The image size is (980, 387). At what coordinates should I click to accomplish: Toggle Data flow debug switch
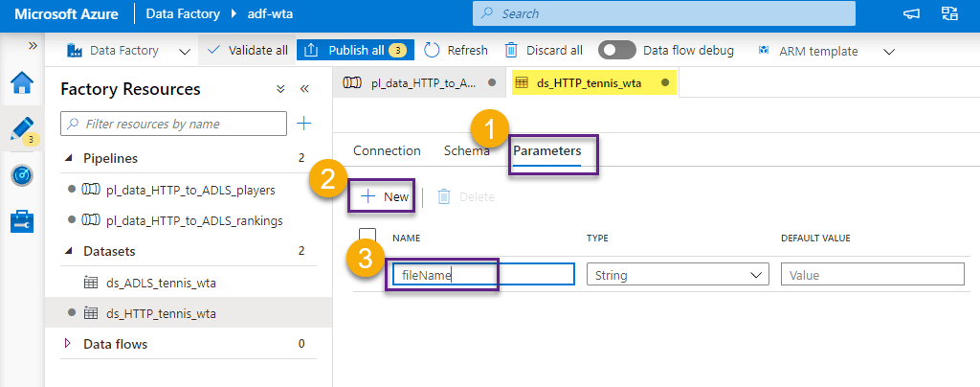coord(617,50)
